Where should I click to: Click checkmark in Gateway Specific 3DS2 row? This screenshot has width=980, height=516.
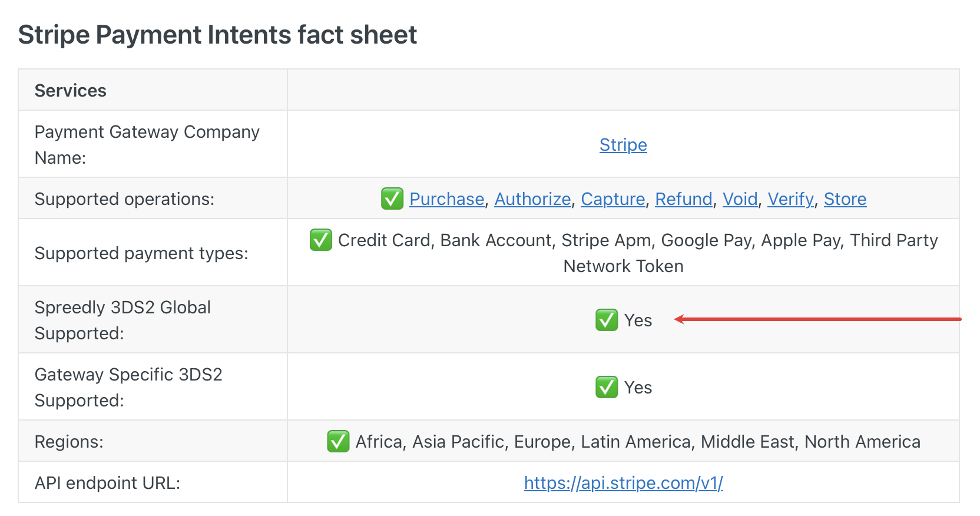607,388
